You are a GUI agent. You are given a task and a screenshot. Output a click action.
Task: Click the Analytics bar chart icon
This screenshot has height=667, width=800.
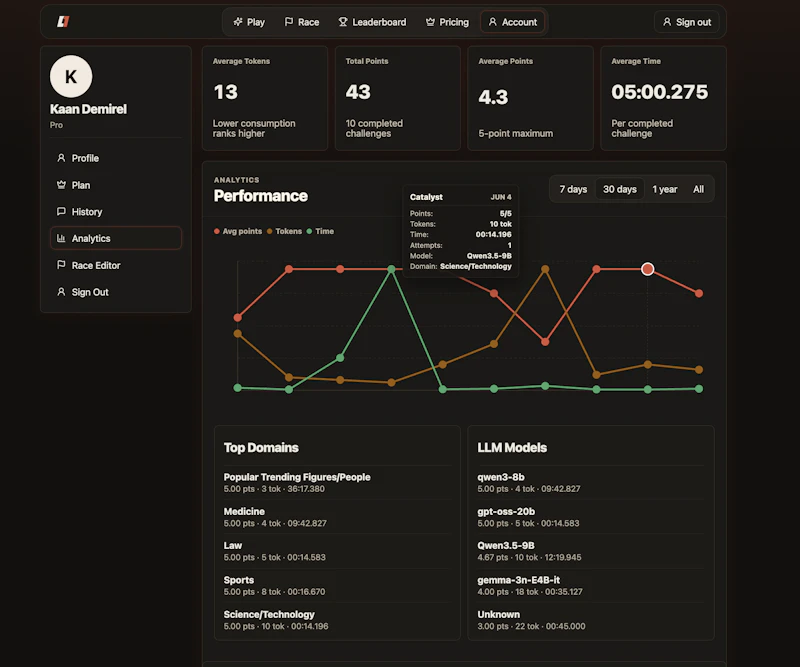click(61, 238)
